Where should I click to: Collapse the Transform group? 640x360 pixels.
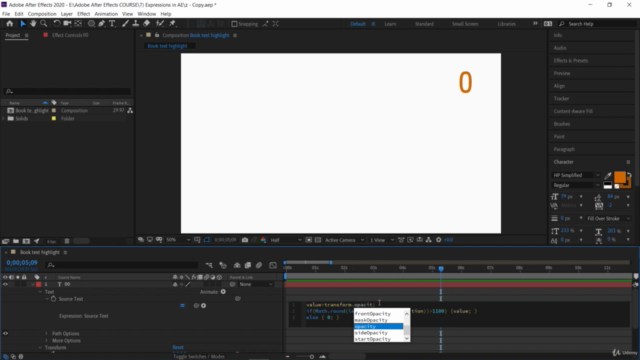40,348
